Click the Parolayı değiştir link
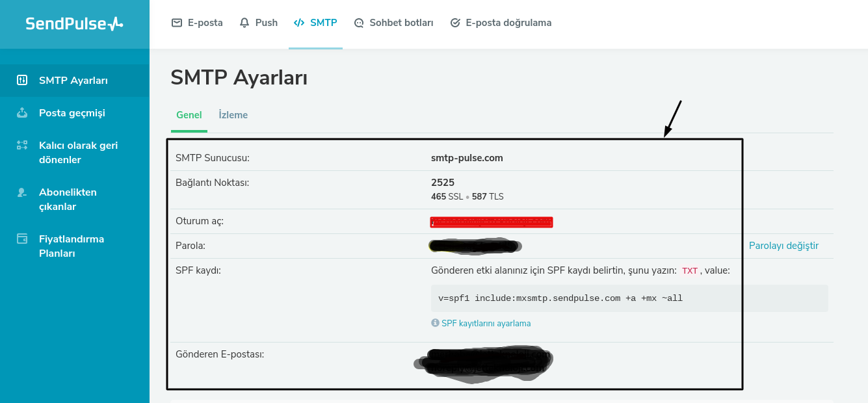The width and height of the screenshot is (868, 403). [783, 246]
